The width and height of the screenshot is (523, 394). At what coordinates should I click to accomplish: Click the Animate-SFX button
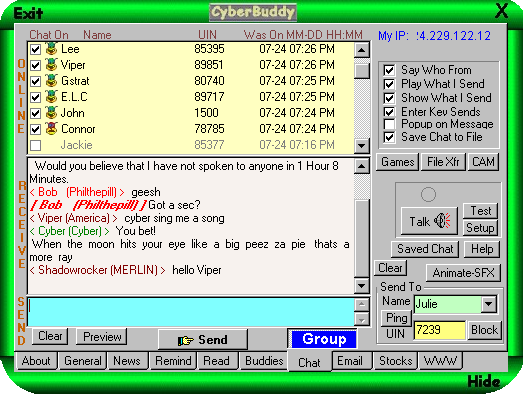point(464,273)
